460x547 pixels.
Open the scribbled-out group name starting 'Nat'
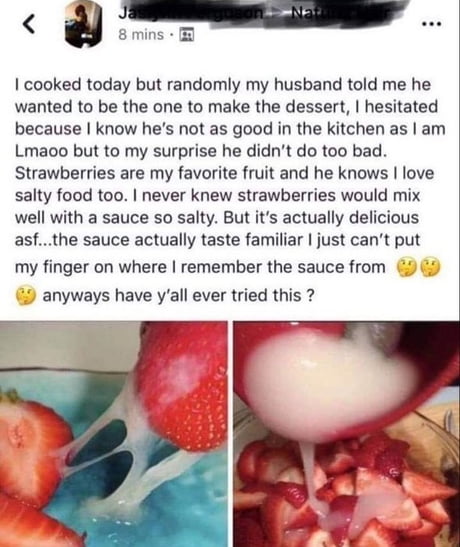coord(344,13)
